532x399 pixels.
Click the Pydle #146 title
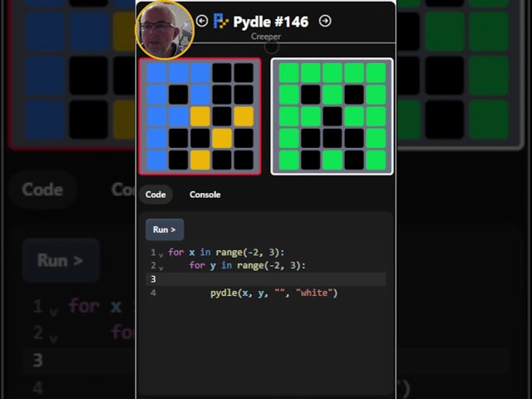coord(271,22)
